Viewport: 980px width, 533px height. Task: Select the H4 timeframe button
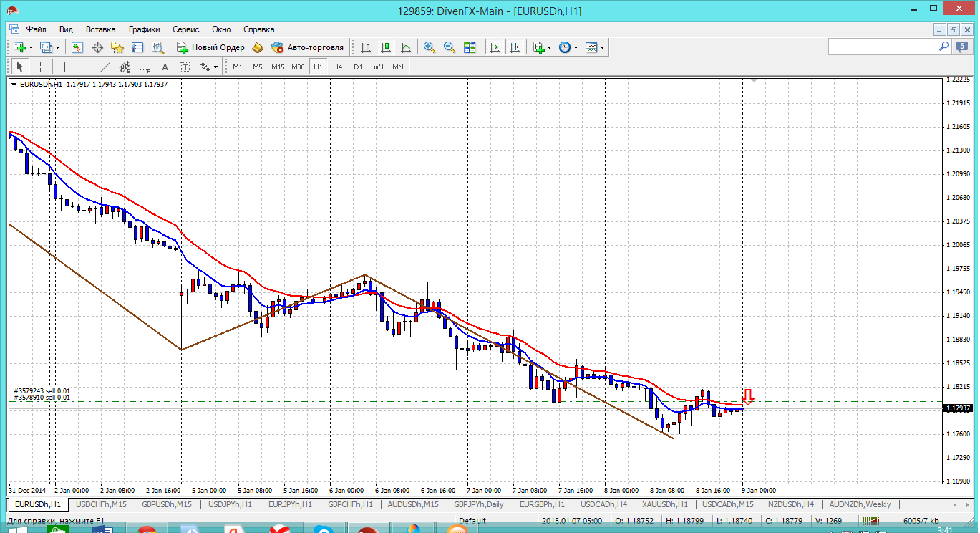point(338,67)
